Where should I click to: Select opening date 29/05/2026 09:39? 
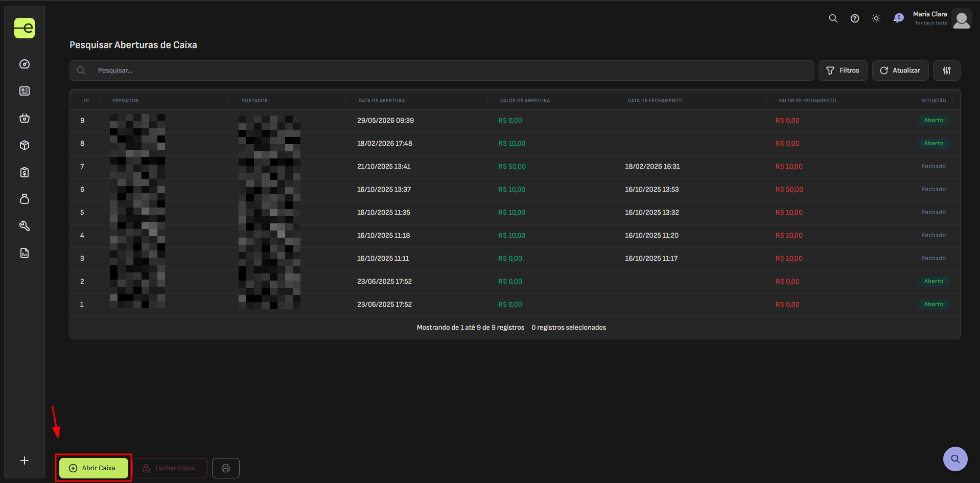point(385,121)
